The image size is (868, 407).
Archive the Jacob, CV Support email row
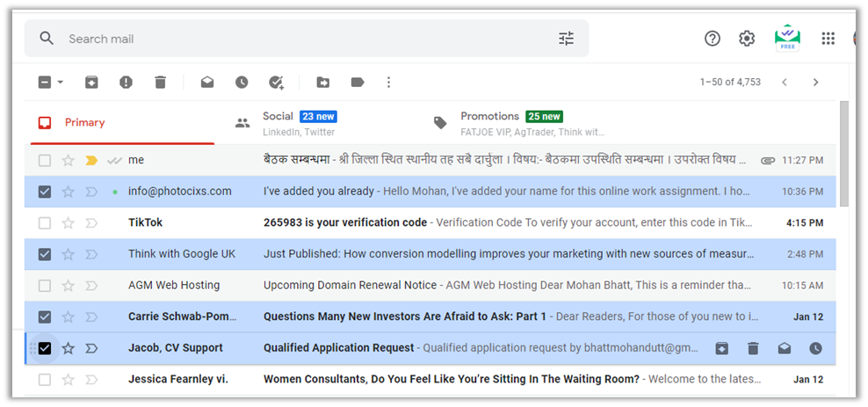coord(721,348)
